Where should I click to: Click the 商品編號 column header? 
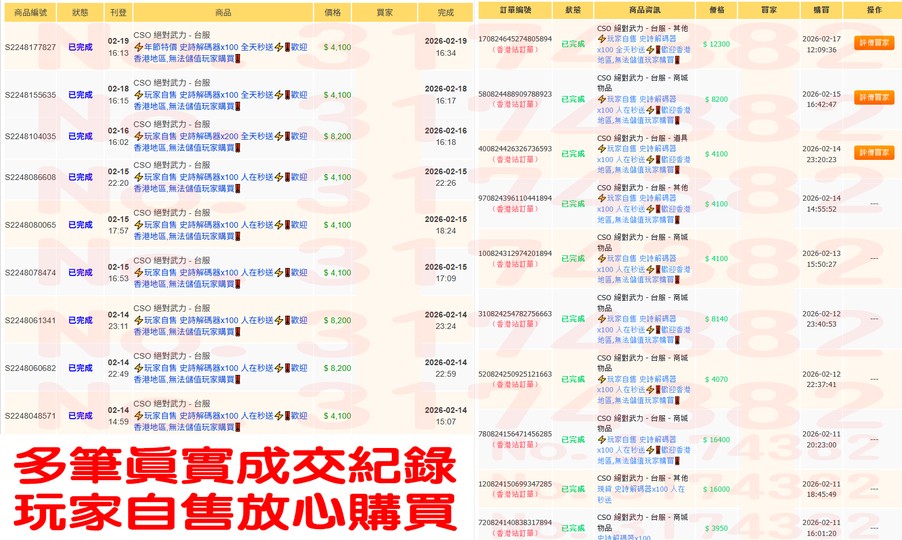pos(30,13)
